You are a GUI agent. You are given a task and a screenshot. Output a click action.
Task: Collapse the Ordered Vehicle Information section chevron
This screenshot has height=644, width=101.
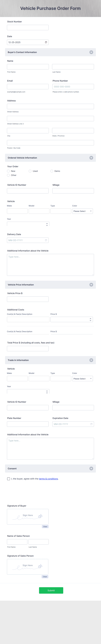pos(91,158)
